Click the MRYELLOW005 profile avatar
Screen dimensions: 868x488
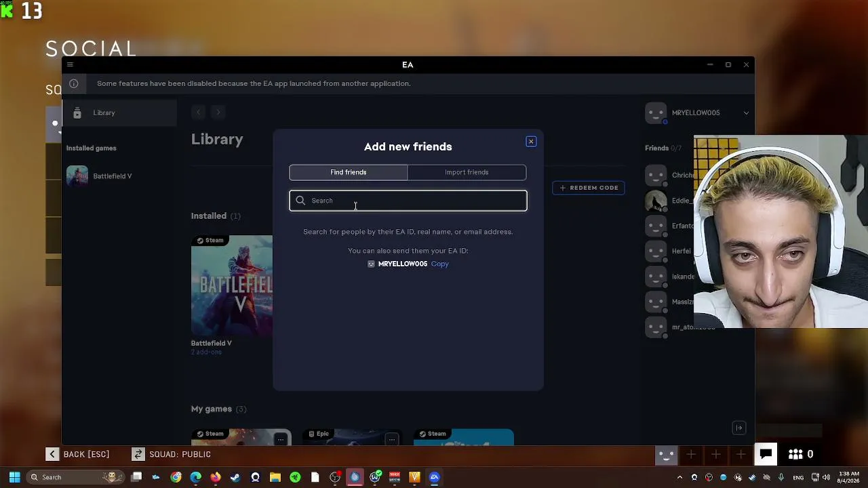point(656,113)
